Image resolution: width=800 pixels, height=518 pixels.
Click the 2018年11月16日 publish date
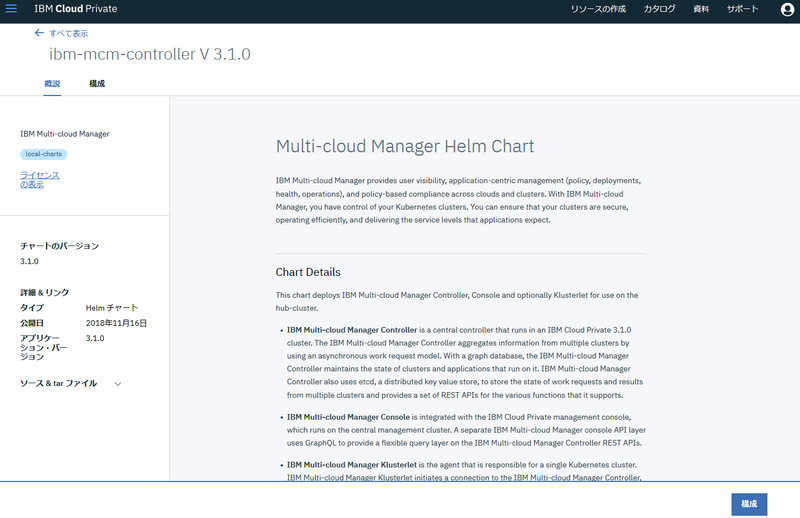[x=116, y=323]
